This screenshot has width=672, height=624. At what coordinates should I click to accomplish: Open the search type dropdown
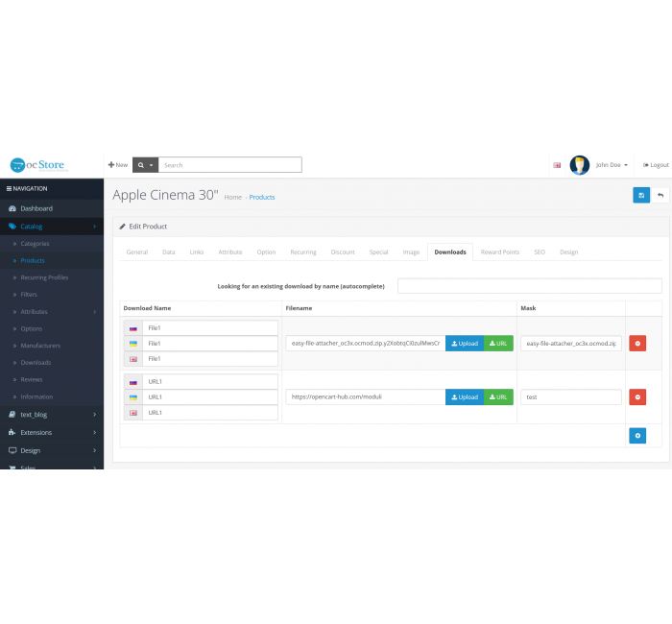point(145,165)
